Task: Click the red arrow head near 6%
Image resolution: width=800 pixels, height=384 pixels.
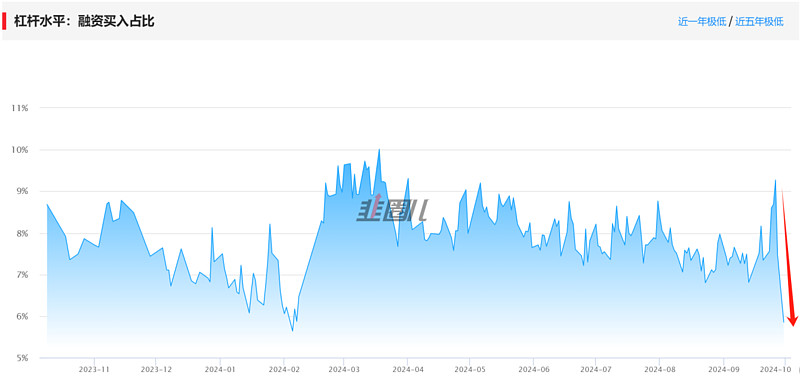Action: coord(792,320)
